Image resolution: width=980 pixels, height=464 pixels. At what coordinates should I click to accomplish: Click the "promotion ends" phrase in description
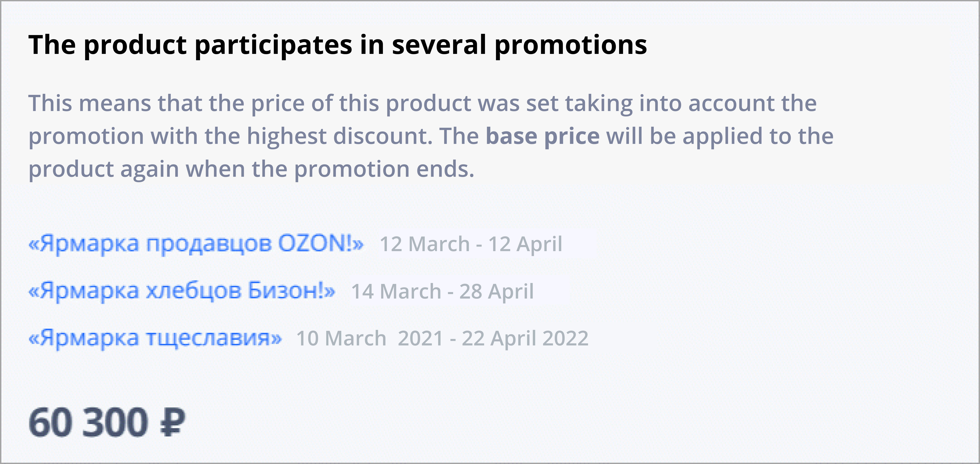384,169
